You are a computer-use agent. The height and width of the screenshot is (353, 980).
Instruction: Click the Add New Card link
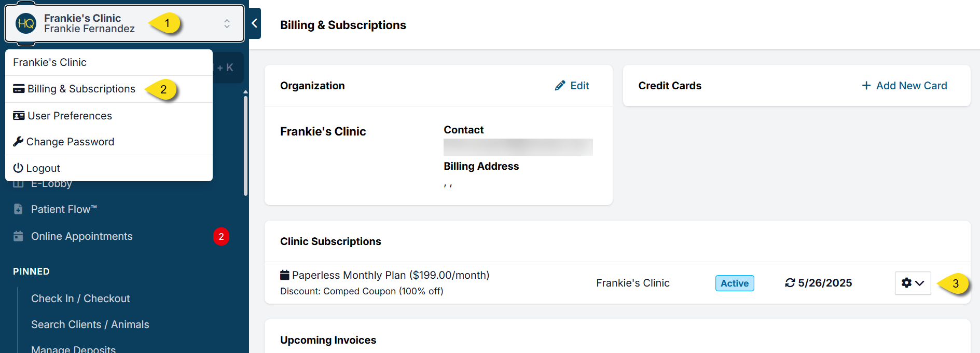(x=911, y=86)
